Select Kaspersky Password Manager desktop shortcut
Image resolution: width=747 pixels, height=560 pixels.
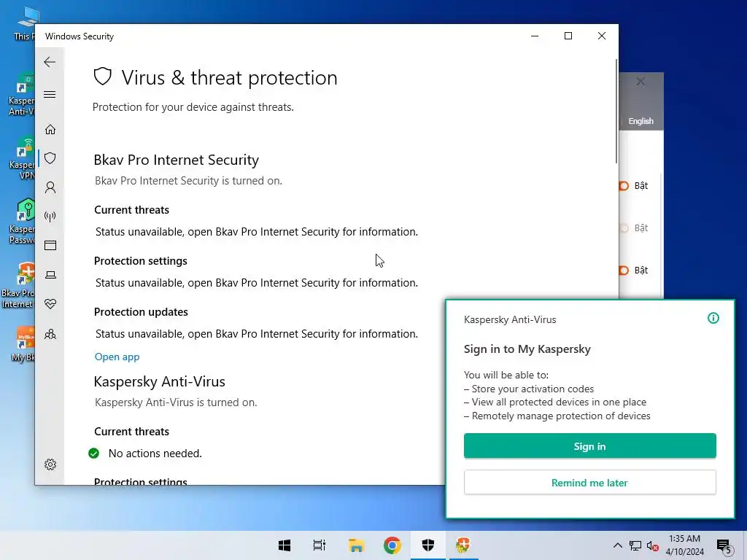22,222
